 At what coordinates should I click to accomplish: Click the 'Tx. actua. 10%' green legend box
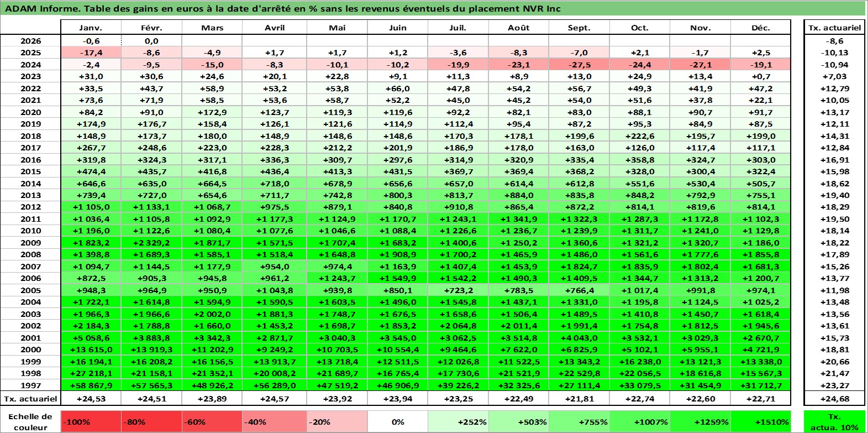835,421
